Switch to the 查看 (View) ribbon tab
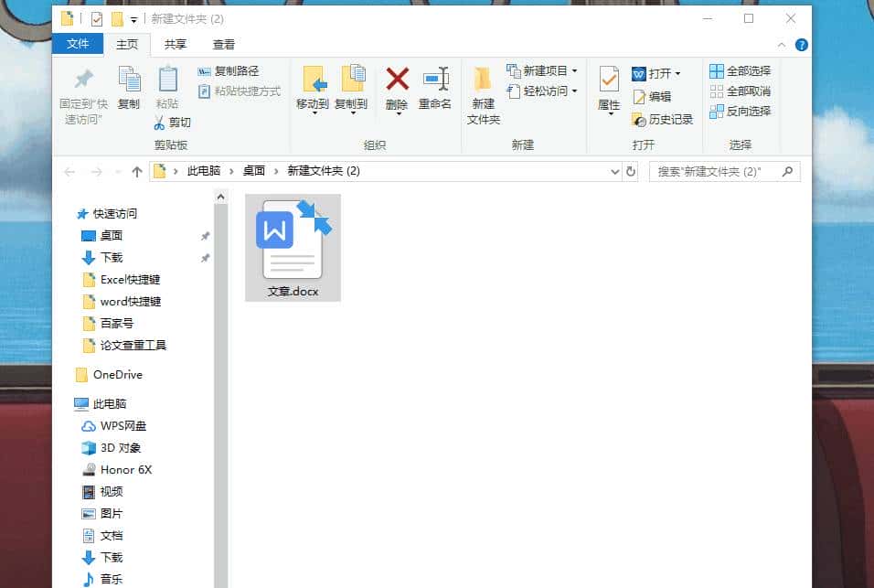 (x=223, y=44)
